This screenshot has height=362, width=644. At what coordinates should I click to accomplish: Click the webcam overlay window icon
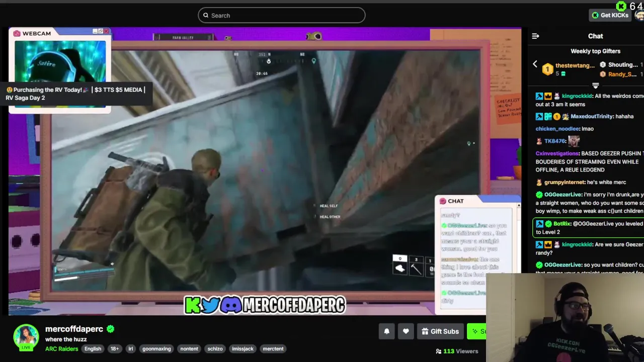(x=17, y=33)
